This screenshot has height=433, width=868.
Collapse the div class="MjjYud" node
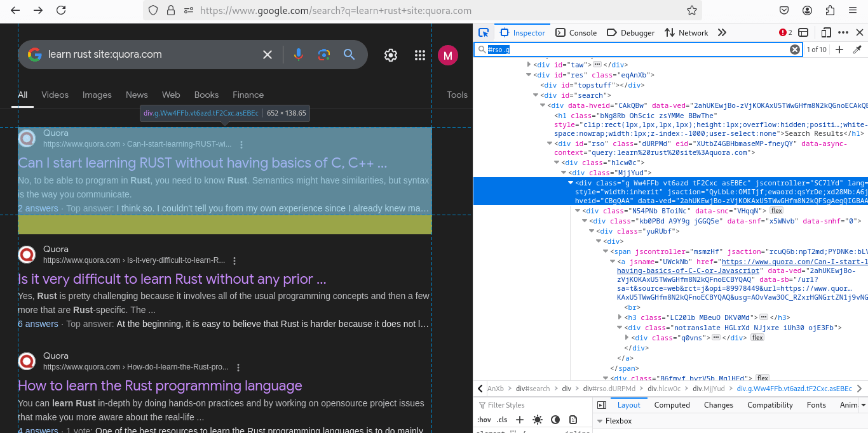point(564,173)
